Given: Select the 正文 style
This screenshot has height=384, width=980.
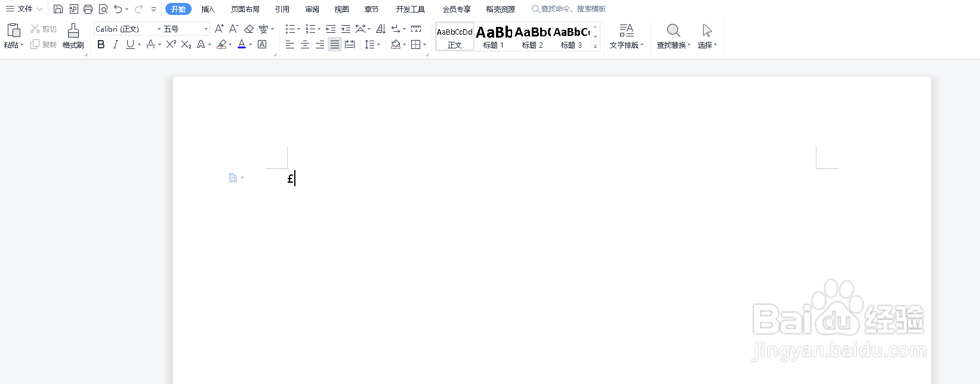Looking at the screenshot, I should (455, 37).
